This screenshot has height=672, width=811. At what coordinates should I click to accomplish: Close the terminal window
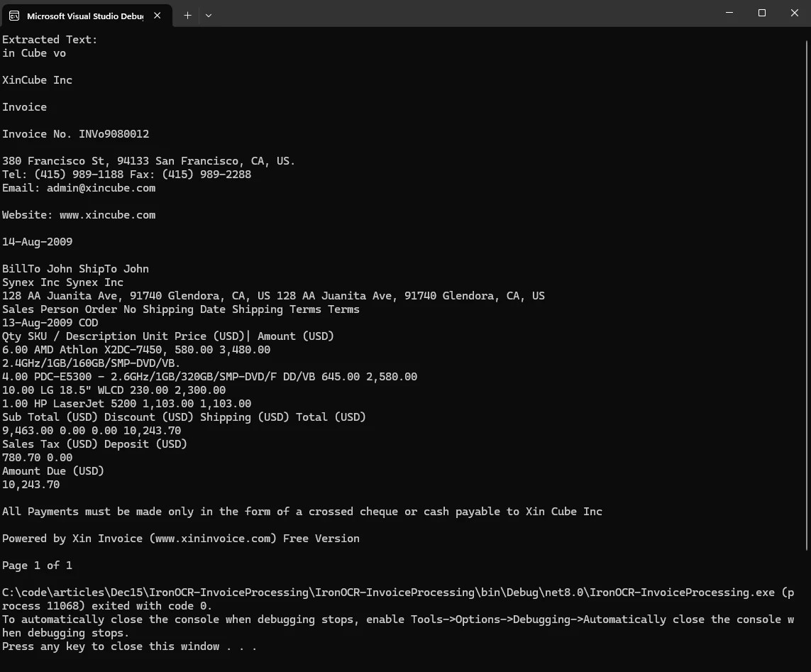click(795, 13)
